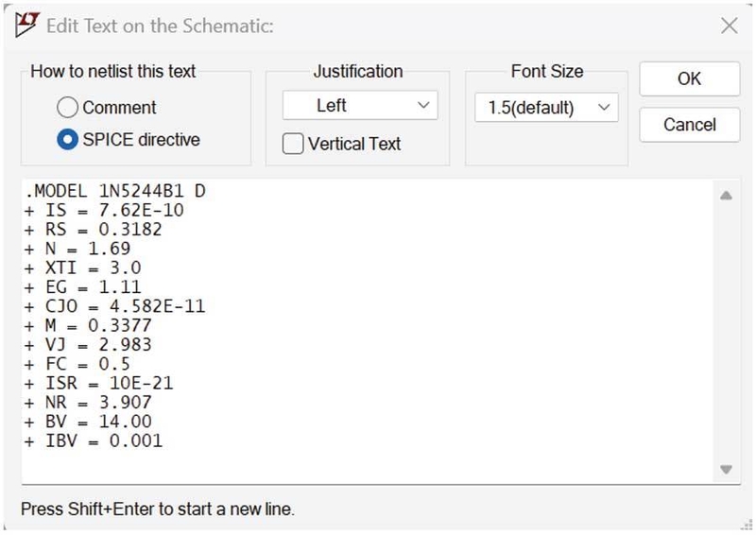The height and width of the screenshot is (535, 756).
Task: Click the RS = 0.3182 parameter line
Action: [x=94, y=230]
